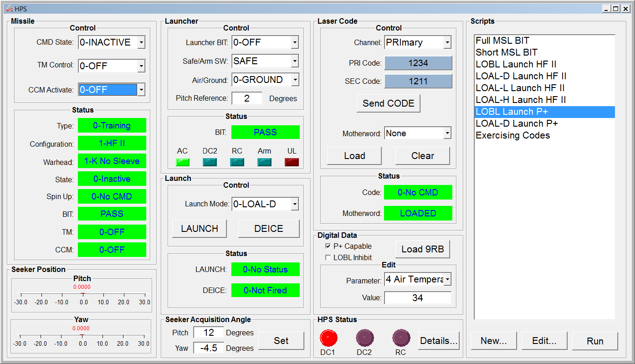Enable the LOBL Inhibit checkbox

[x=328, y=257]
